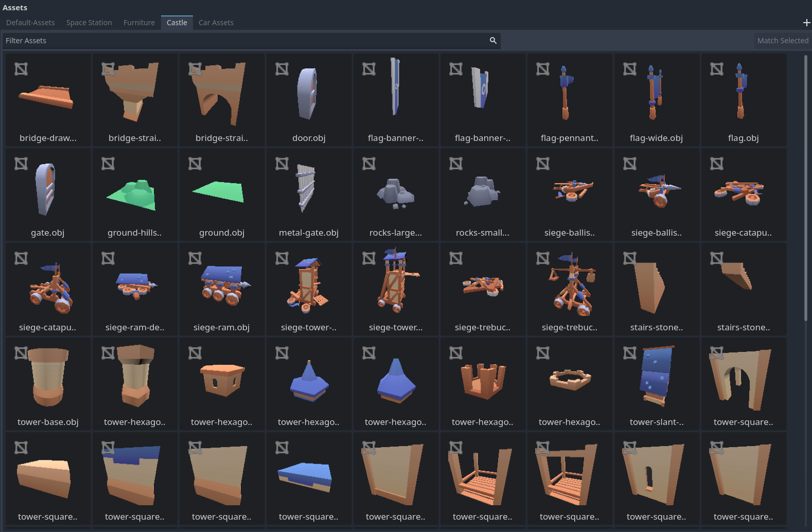Click mesh icon on tower-slant tile
The image size is (812, 532).
coord(630,353)
